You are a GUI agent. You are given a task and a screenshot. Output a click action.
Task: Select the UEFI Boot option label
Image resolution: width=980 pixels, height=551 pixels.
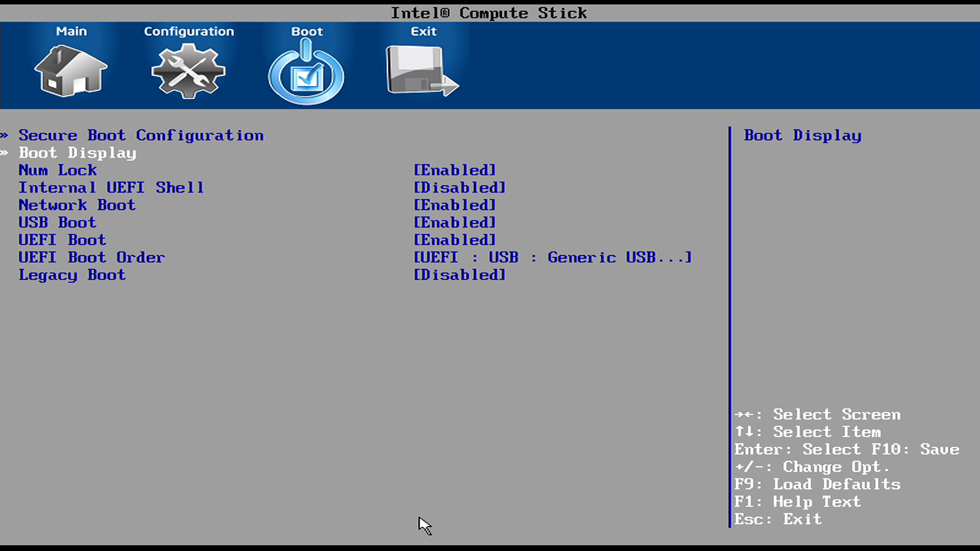[x=62, y=240]
